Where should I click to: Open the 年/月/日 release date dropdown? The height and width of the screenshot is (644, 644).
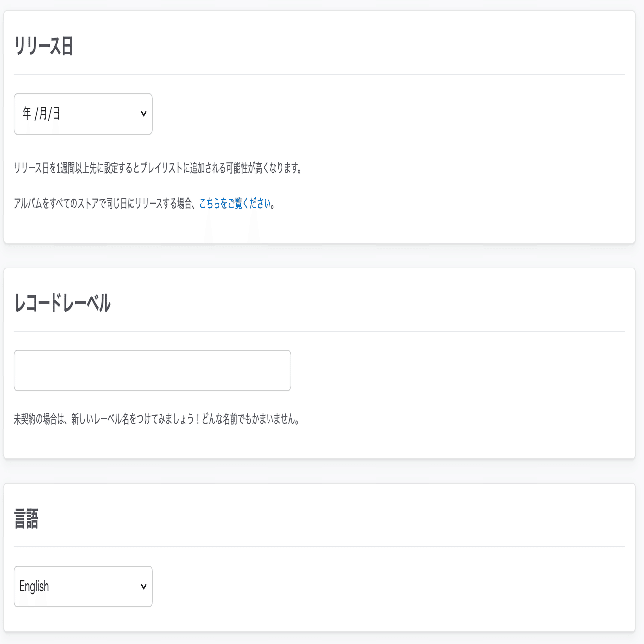pos(83,114)
